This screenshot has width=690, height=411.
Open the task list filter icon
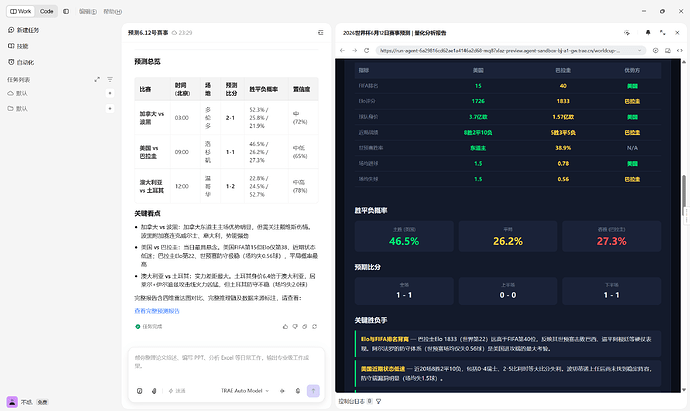coord(110,79)
